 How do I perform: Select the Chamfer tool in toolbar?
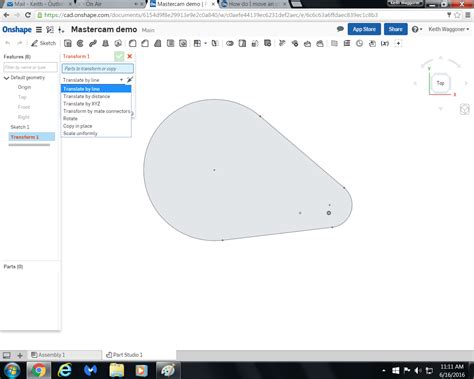click(145, 43)
